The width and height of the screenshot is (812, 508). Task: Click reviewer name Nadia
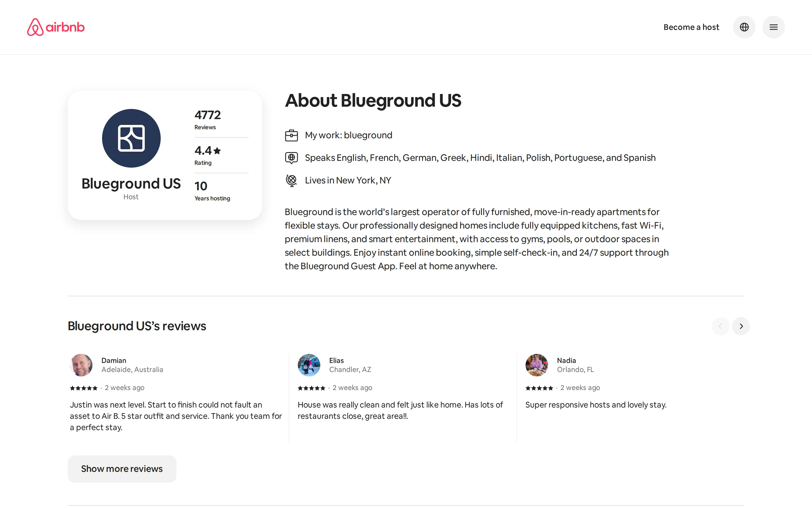pos(566,360)
